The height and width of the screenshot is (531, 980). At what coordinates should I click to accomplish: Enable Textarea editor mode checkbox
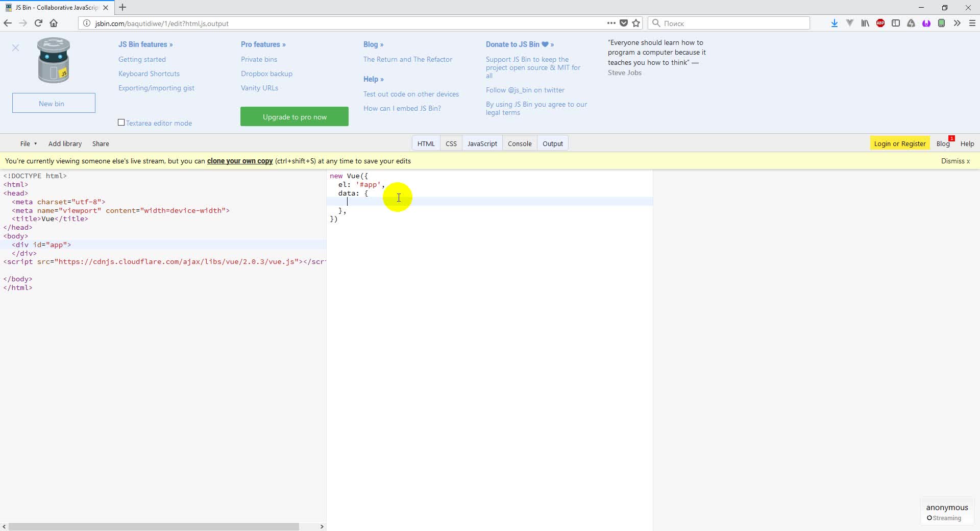[121, 123]
